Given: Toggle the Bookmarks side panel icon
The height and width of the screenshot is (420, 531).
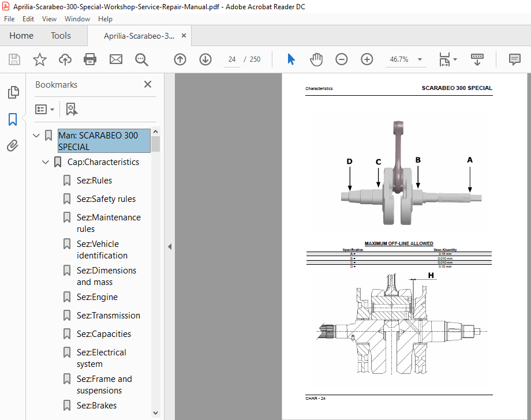Looking at the screenshot, I should 13,119.
